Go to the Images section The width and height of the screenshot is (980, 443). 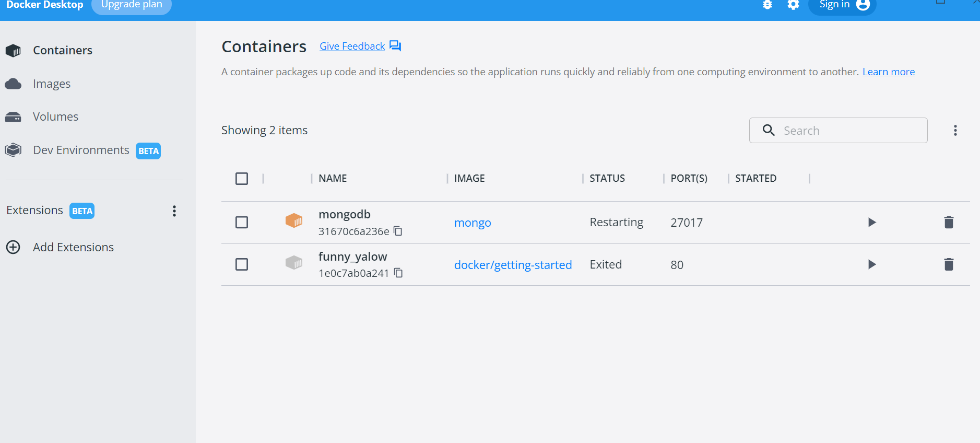coord(51,84)
